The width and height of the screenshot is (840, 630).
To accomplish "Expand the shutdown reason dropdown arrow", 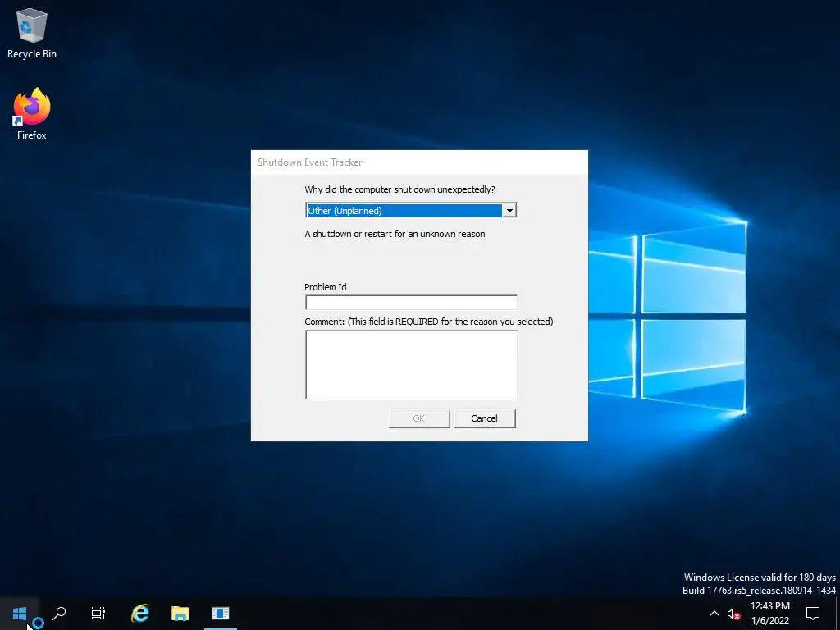I will (509, 211).
